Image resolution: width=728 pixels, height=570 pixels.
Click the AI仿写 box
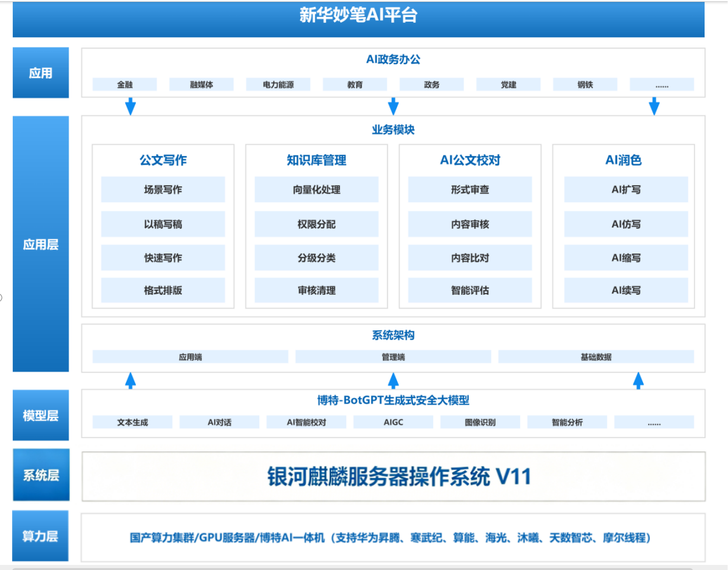[626, 224]
